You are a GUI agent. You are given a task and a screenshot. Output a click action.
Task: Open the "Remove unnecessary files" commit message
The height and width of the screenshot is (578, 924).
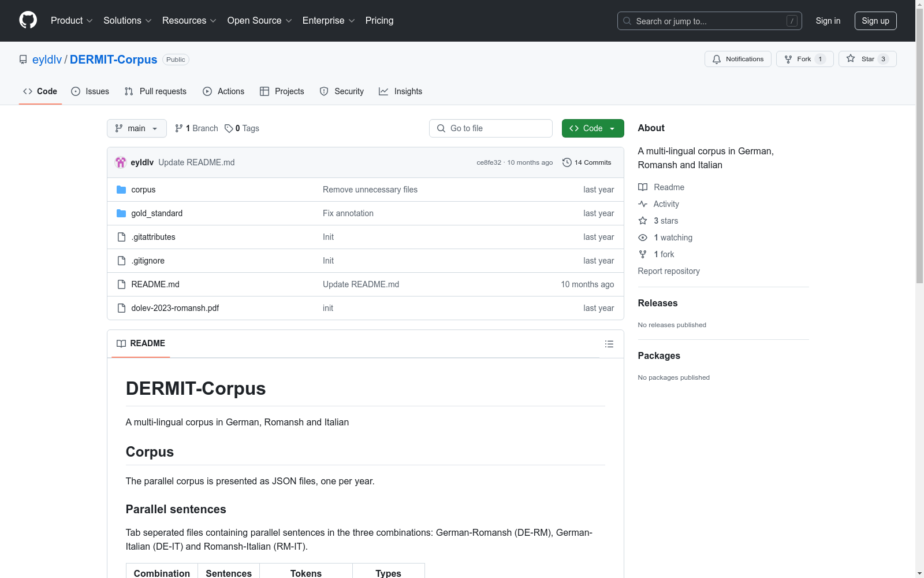click(x=370, y=190)
